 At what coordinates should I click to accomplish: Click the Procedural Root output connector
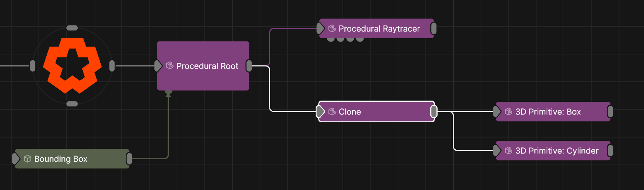click(249, 66)
